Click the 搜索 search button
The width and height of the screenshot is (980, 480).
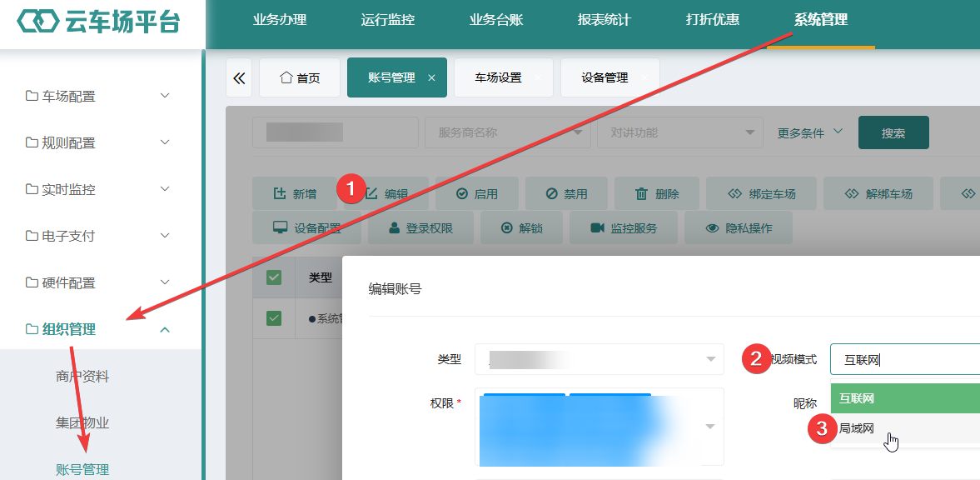[x=893, y=132]
